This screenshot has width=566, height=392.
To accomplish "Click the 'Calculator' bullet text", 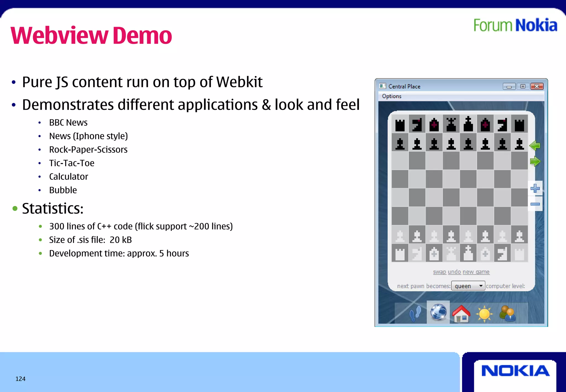I will (69, 177).
